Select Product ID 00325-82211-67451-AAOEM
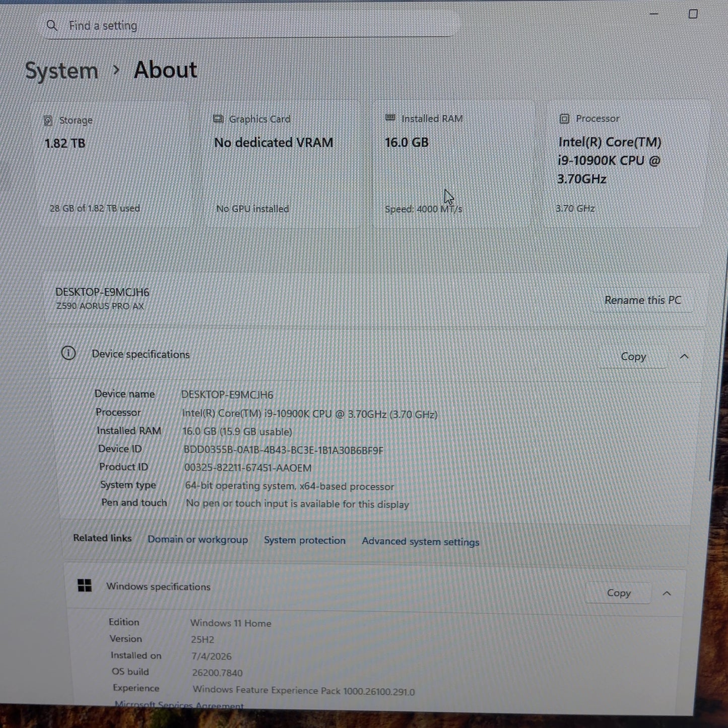This screenshot has width=728, height=728. point(248,468)
